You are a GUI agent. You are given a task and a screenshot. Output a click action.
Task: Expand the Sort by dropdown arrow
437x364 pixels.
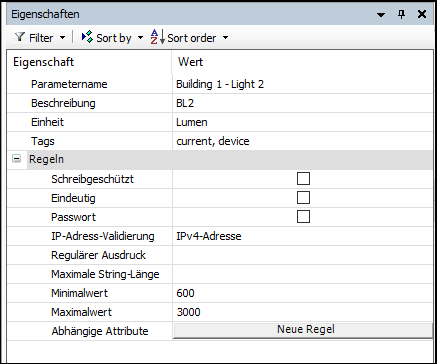click(x=140, y=38)
